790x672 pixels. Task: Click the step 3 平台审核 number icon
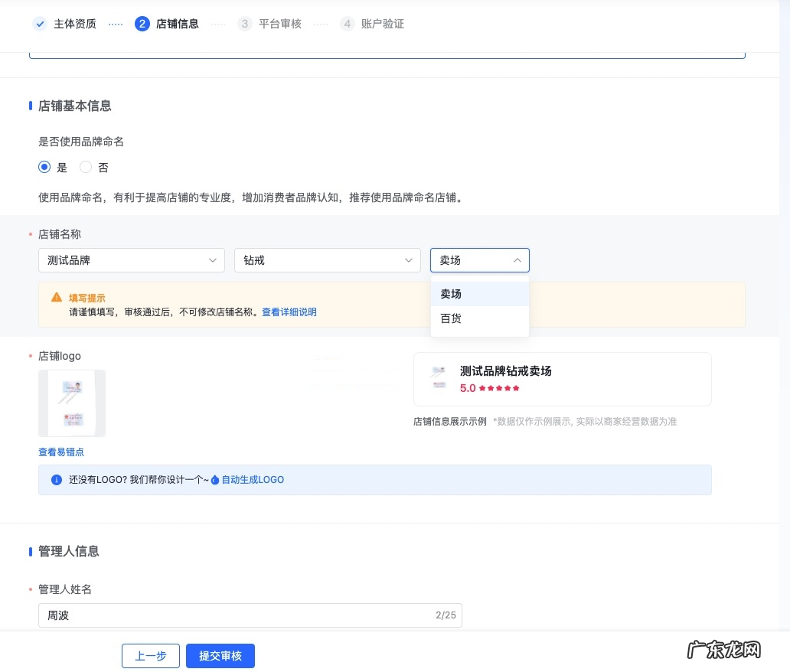pyautogui.click(x=245, y=24)
